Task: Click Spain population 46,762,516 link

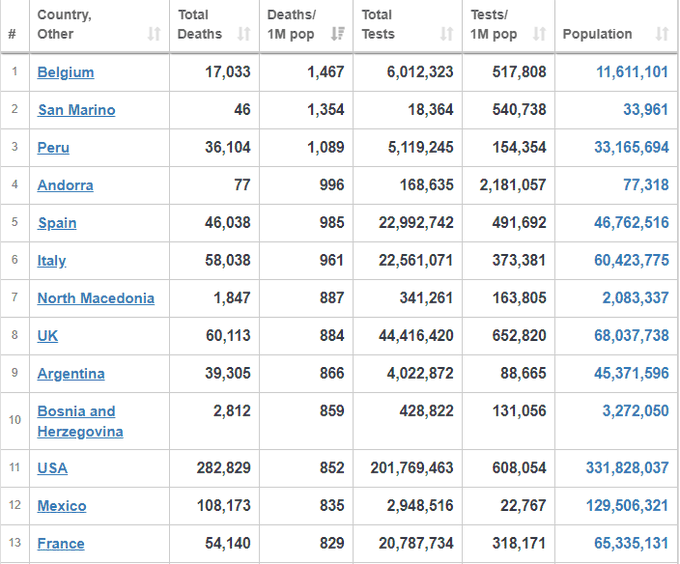Action: coord(631,223)
